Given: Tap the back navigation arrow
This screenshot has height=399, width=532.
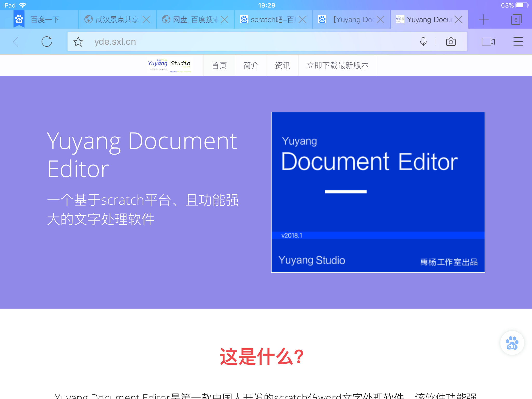Looking at the screenshot, I should [x=16, y=42].
